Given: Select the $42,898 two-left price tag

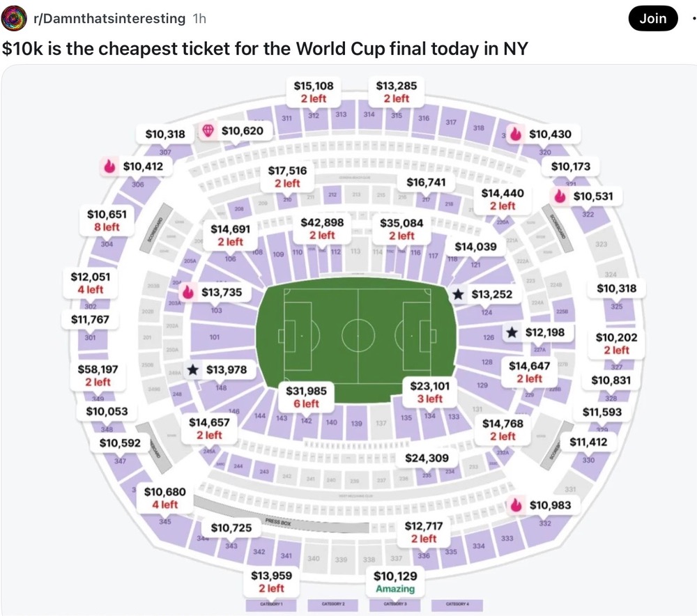Looking at the screenshot, I should tap(322, 229).
